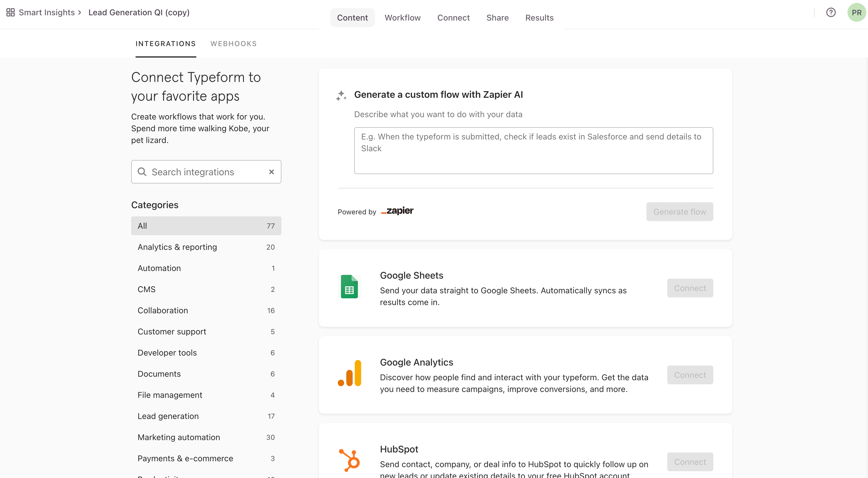
Task: Click the Zapier AI flow description box
Action: click(533, 151)
